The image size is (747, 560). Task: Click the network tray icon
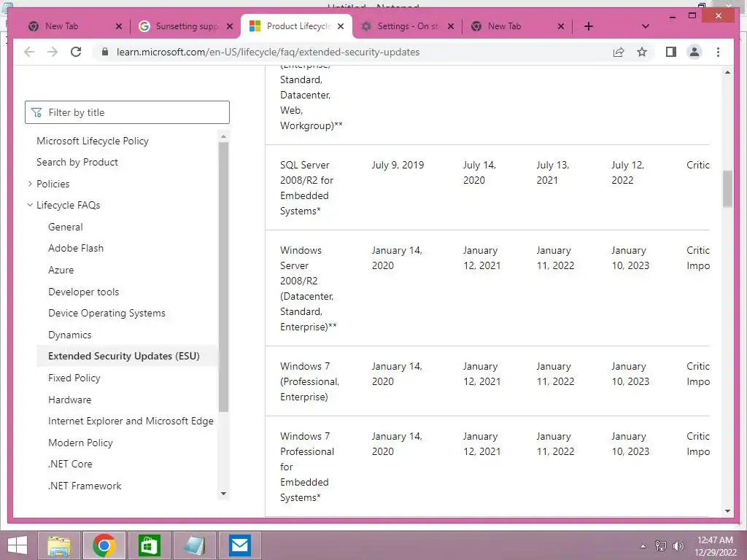pos(661,545)
